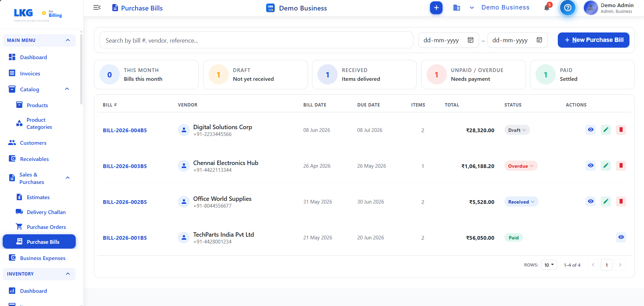Filter by the Unpaid / Overdue card
This screenshot has width=644, height=306.
(x=473, y=74)
